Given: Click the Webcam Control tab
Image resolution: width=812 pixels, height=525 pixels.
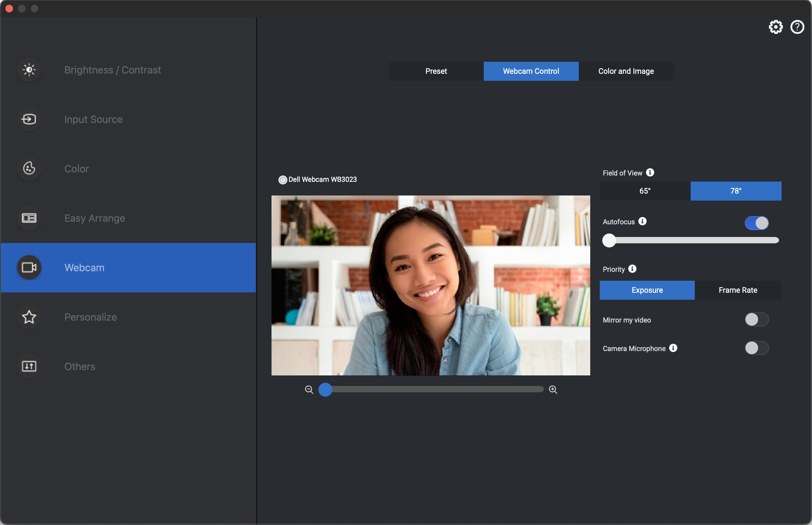Looking at the screenshot, I should tap(531, 71).
